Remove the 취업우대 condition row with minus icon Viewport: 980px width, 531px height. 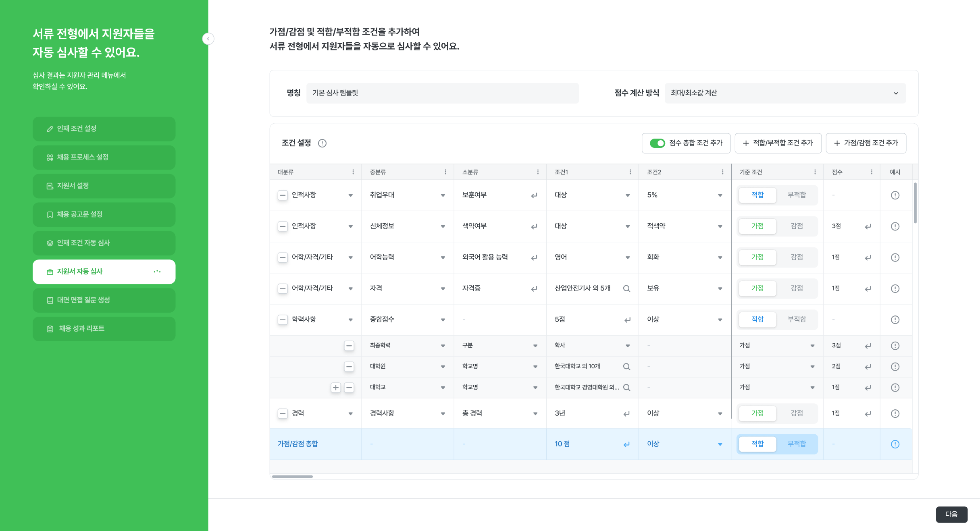(283, 195)
